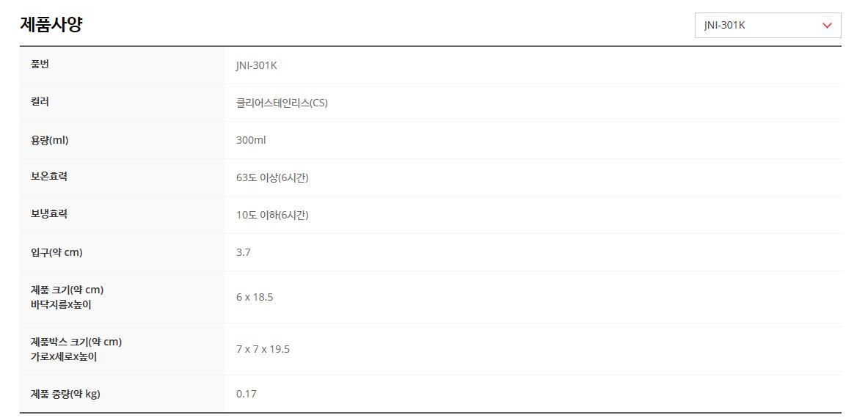Select the 3.7 opening size value
Image resolution: width=868 pixels, height=418 pixels.
(x=244, y=252)
